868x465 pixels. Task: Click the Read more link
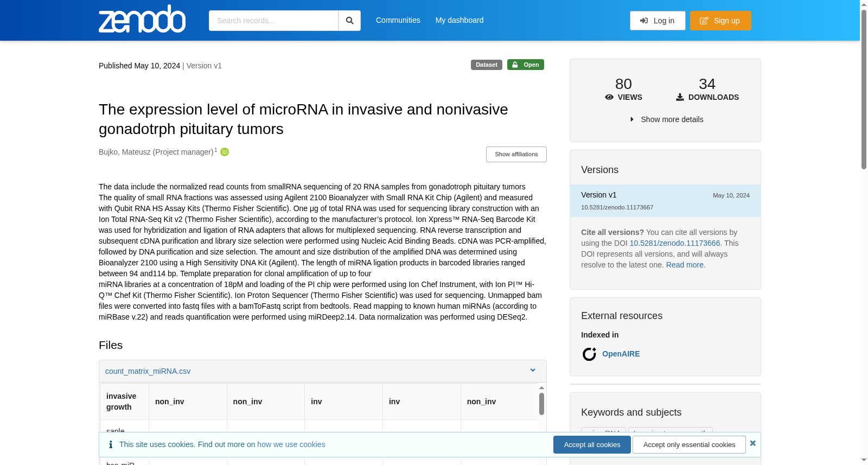pyautogui.click(x=685, y=265)
